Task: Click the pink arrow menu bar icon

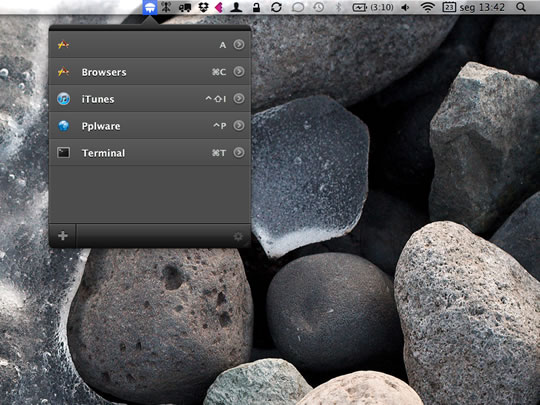Action: (219, 7)
